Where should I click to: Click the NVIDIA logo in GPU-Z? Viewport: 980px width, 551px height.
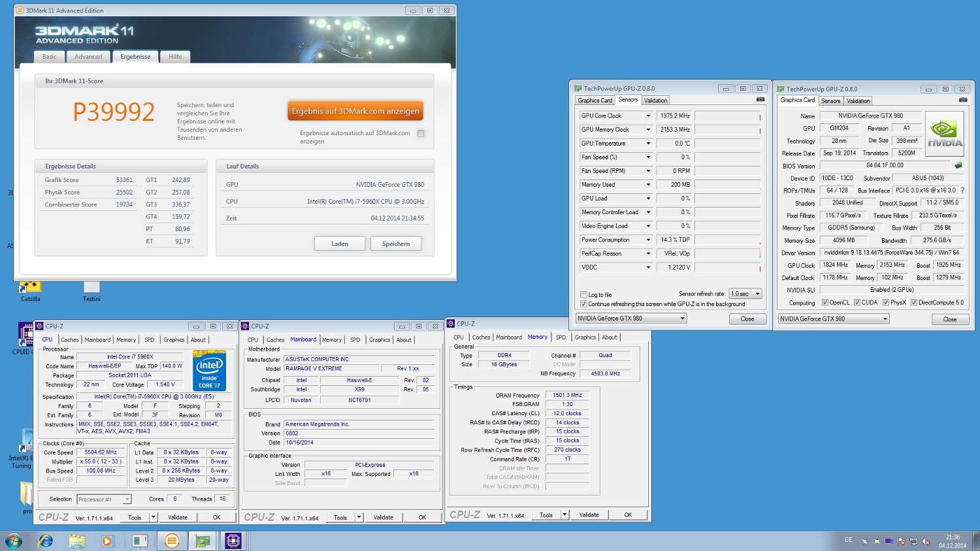[945, 134]
